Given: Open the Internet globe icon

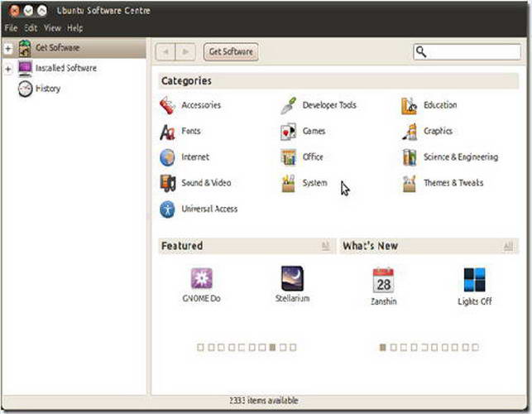Looking at the screenshot, I should point(167,157).
